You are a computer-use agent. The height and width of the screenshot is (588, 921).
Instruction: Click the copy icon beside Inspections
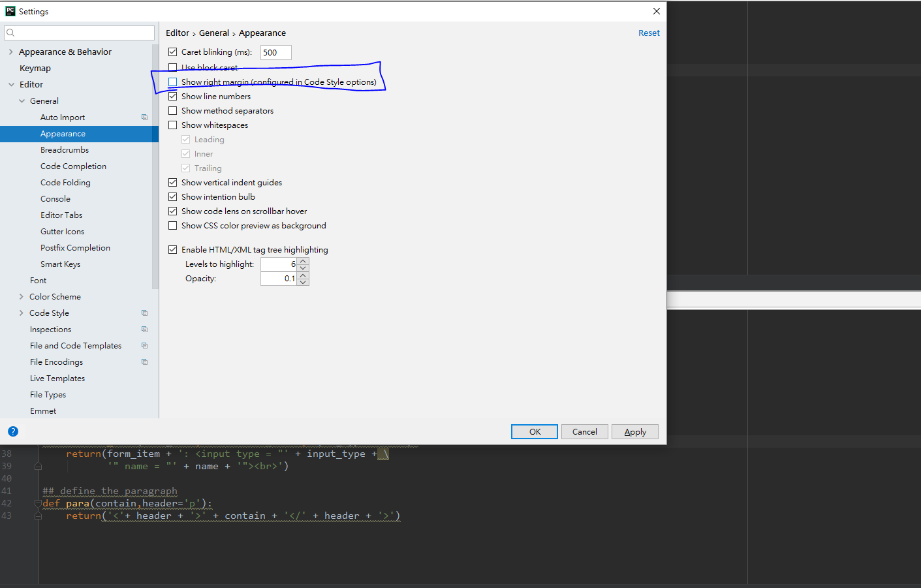click(144, 330)
